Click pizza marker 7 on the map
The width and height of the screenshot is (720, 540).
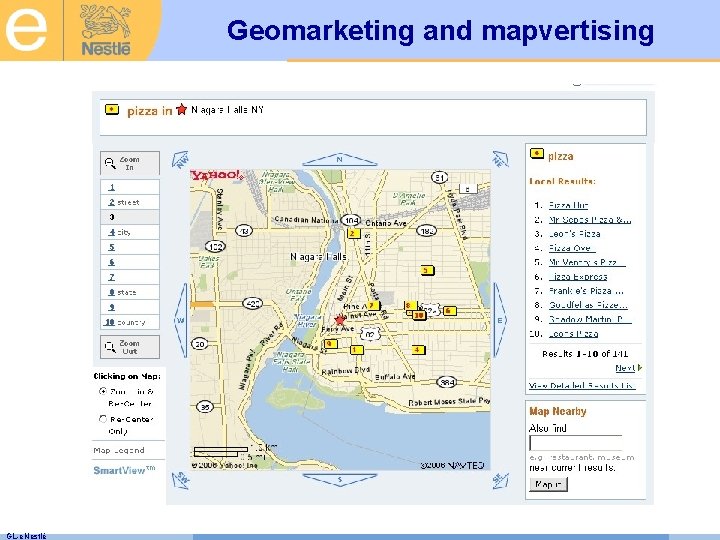373,305
